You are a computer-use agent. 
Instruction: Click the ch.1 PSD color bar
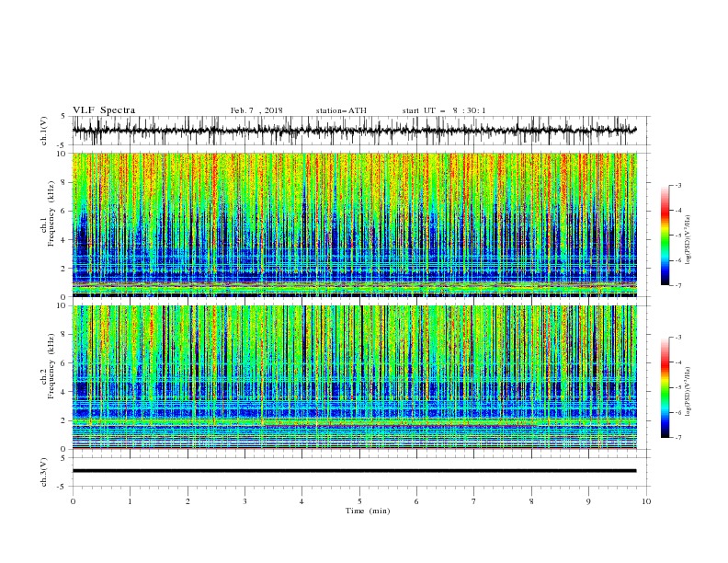pos(665,236)
